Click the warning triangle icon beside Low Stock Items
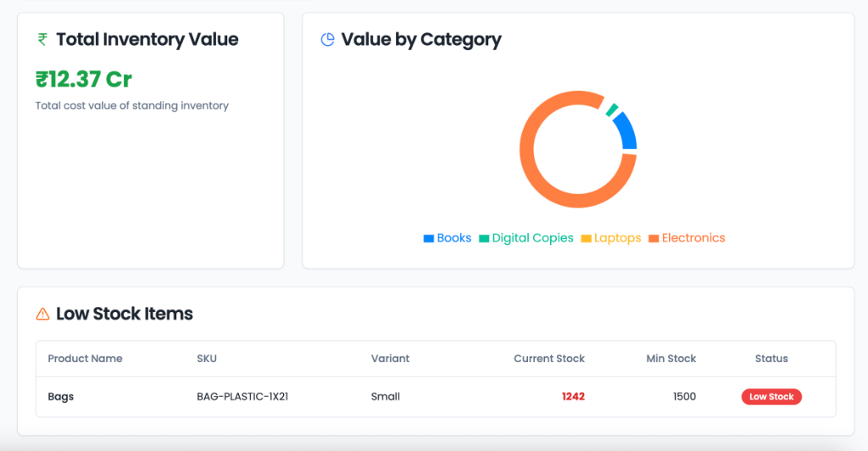This screenshot has height=451, width=868. [42, 315]
